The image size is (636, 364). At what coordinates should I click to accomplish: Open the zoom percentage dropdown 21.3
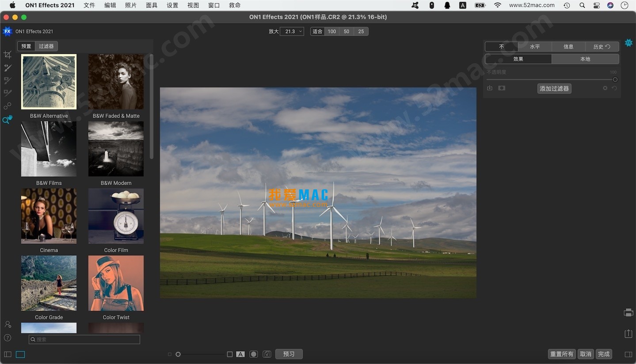[x=292, y=31]
